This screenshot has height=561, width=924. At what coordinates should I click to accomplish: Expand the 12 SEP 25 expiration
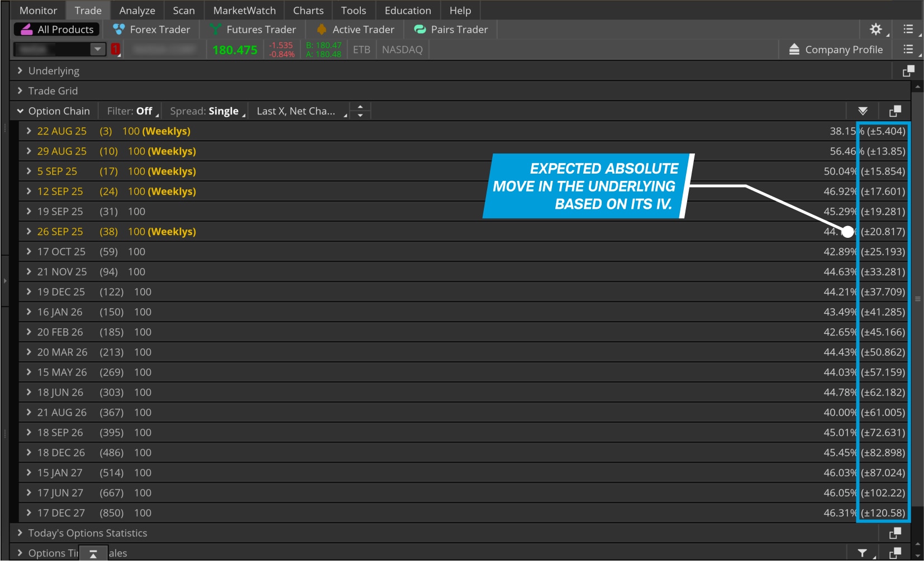coord(29,191)
